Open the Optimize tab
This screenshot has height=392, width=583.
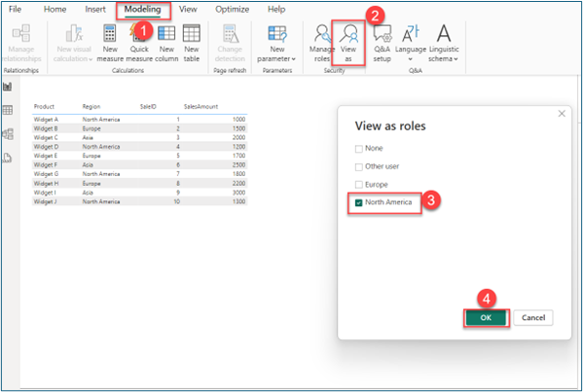click(x=232, y=10)
